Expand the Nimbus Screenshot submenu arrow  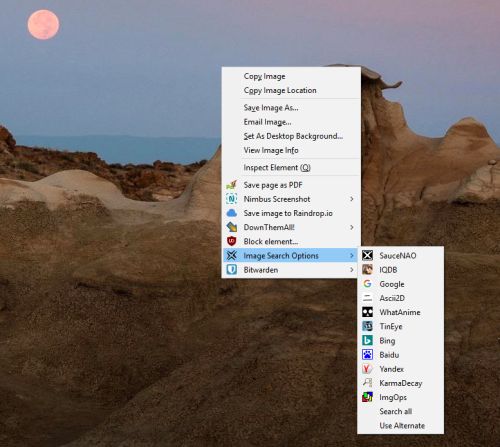[x=352, y=199]
